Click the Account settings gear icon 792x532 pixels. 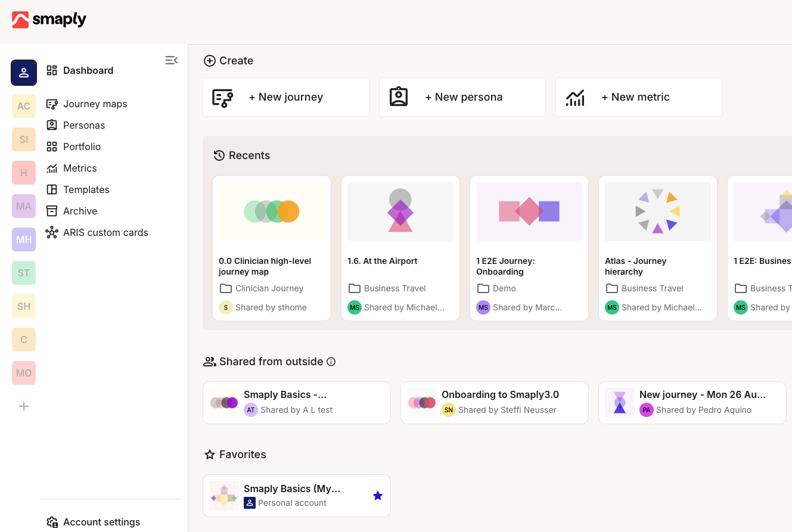point(52,522)
